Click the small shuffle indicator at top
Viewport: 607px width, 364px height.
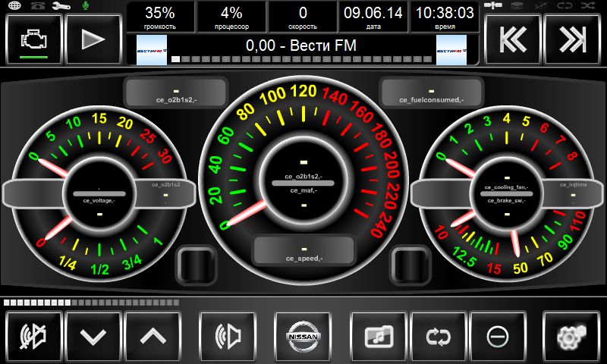pos(588,5)
